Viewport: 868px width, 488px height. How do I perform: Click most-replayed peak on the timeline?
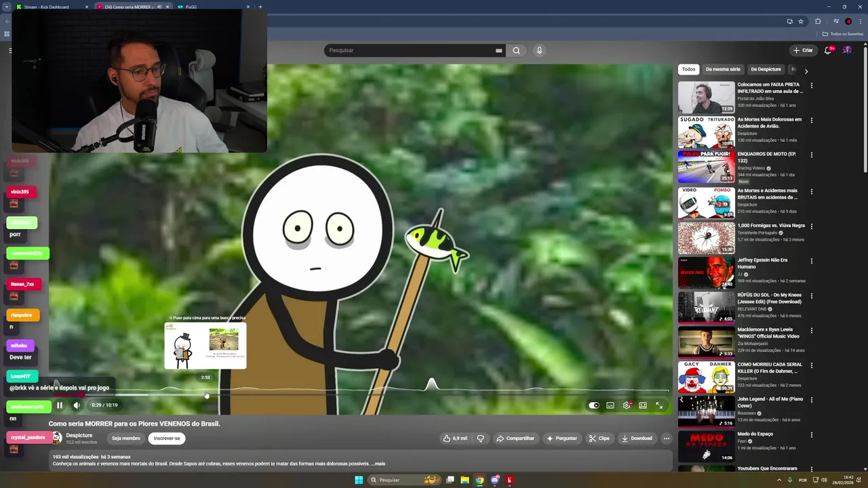431,385
